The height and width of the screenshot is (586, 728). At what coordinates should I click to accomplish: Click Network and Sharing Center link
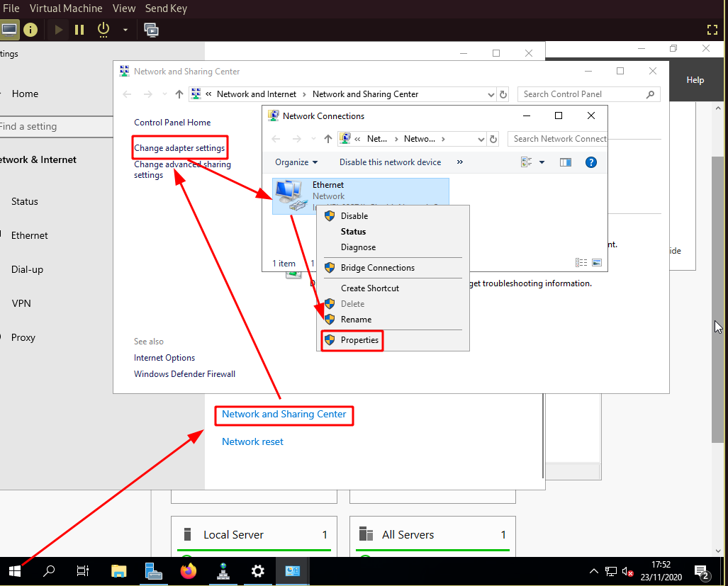284,415
